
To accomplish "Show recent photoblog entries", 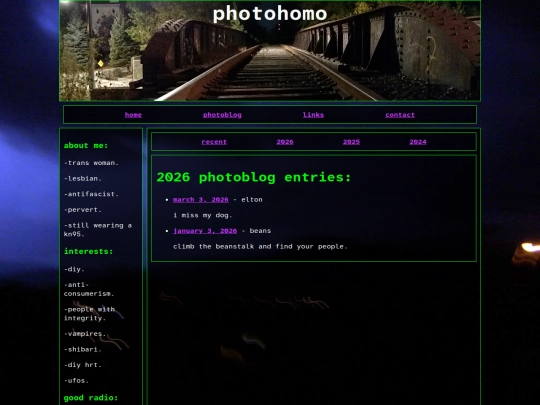I will (x=214, y=142).
